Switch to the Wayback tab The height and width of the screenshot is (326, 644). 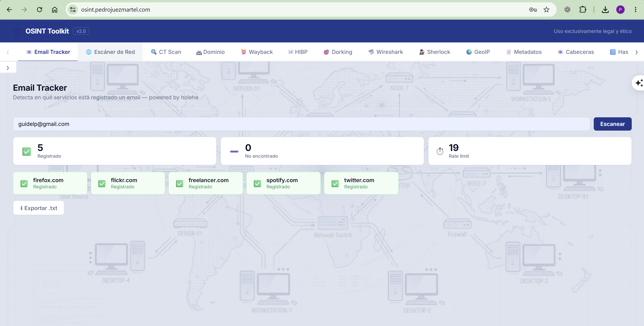coord(257,52)
